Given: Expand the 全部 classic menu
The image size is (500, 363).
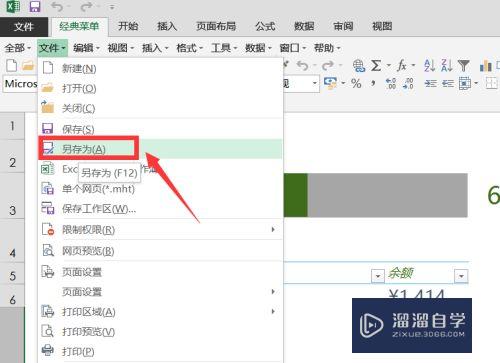Looking at the screenshot, I should [17, 48].
